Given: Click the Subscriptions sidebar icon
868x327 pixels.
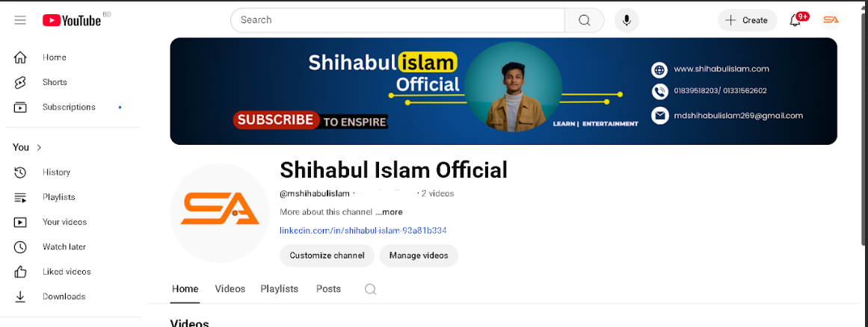Looking at the screenshot, I should tap(20, 108).
